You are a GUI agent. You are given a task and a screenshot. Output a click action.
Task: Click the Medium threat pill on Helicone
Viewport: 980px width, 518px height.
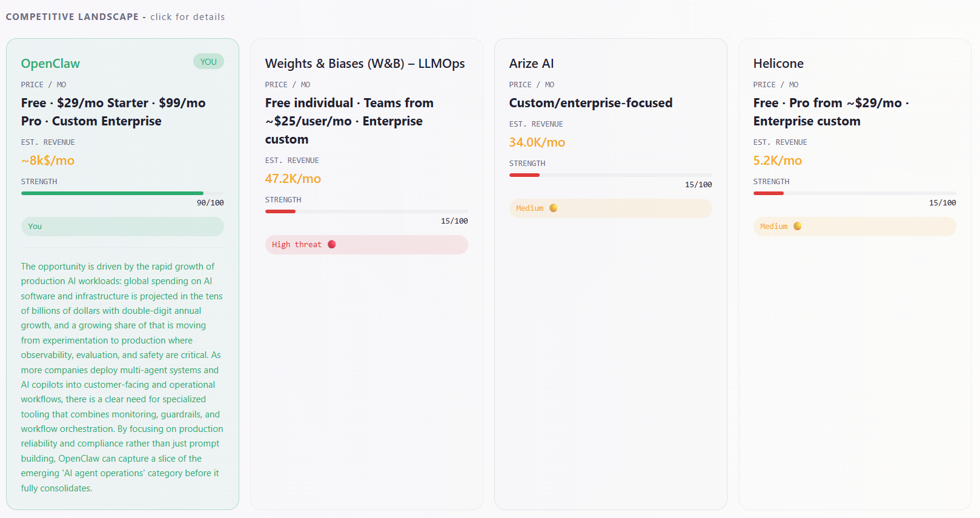pos(854,227)
